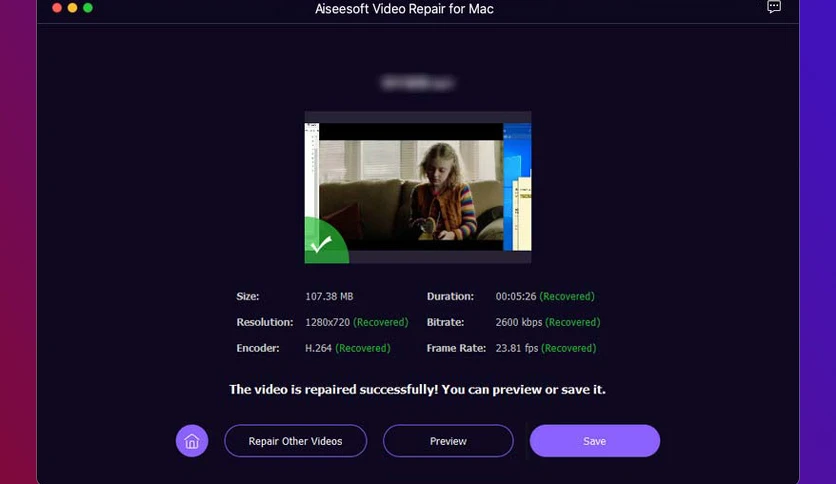Click the Recovered tag beside Duration
The image size is (836, 484).
[x=567, y=296]
